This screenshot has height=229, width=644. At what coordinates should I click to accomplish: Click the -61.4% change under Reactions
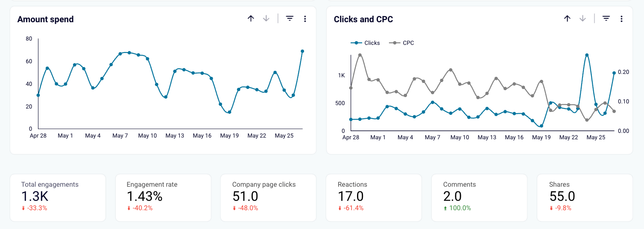[350, 208]
